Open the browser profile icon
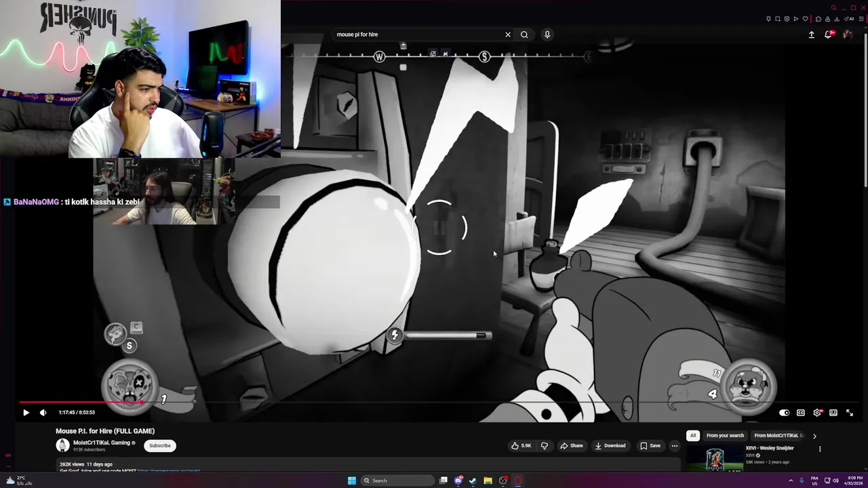This screenshot has width=868, height=488. click(828, 19)
